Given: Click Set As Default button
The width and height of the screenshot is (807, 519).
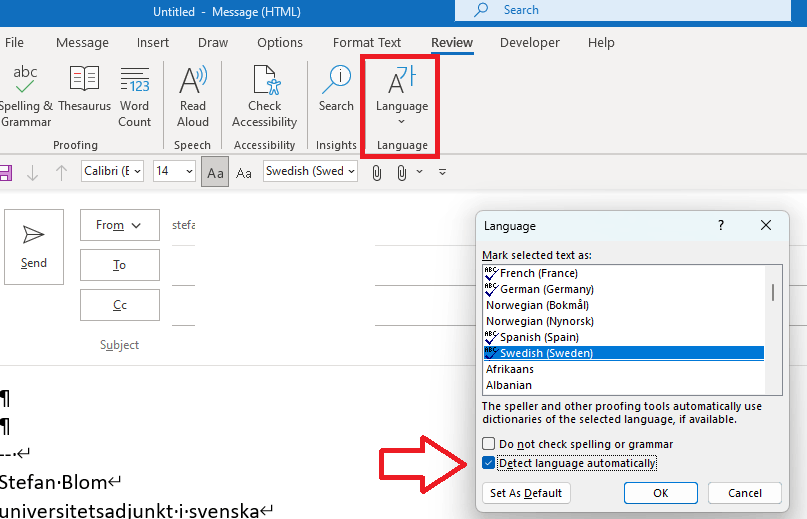Looking at the screenshot, I should click(526, 493).
